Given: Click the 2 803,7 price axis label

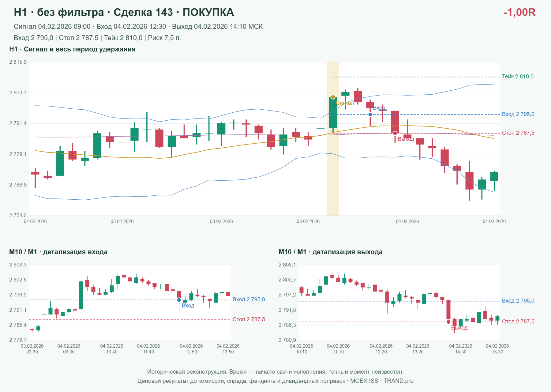Looking at the screenshot, I should [18, 92].
